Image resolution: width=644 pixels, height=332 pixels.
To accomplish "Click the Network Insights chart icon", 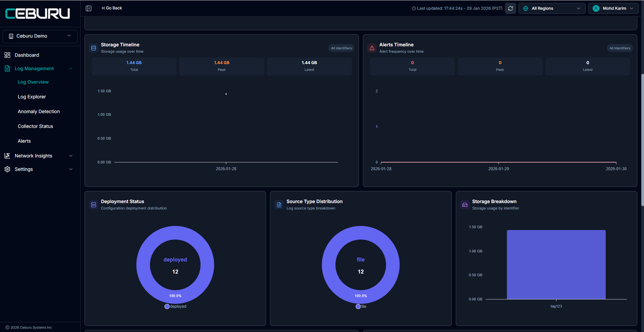I will [x=7, y=156].
